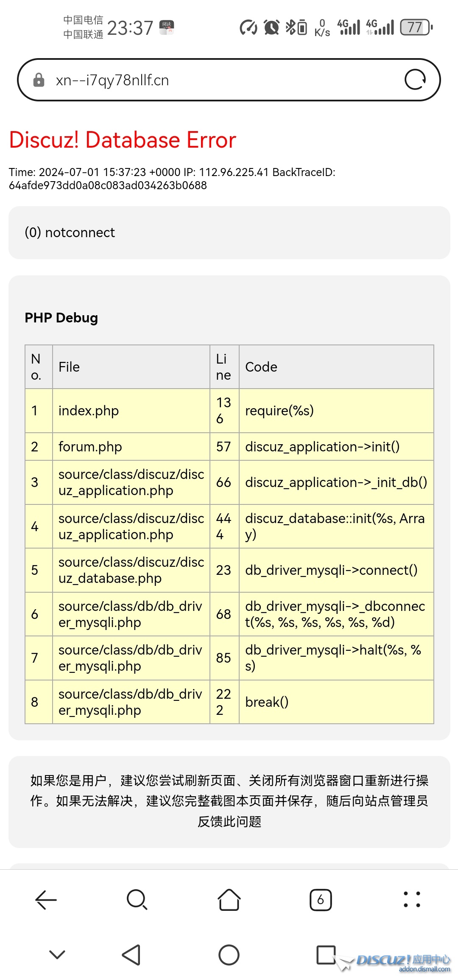The image size is (458, 980).
Task: Select 'db_driver_mysqli->connect()' code cell
Action: (x=336, y=570)
